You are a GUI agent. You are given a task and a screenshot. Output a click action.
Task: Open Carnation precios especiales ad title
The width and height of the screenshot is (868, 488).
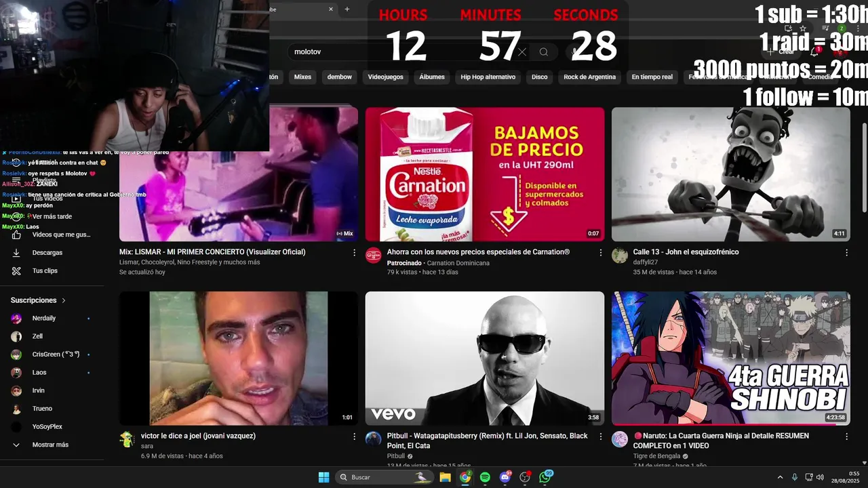[x=478, y=252]
